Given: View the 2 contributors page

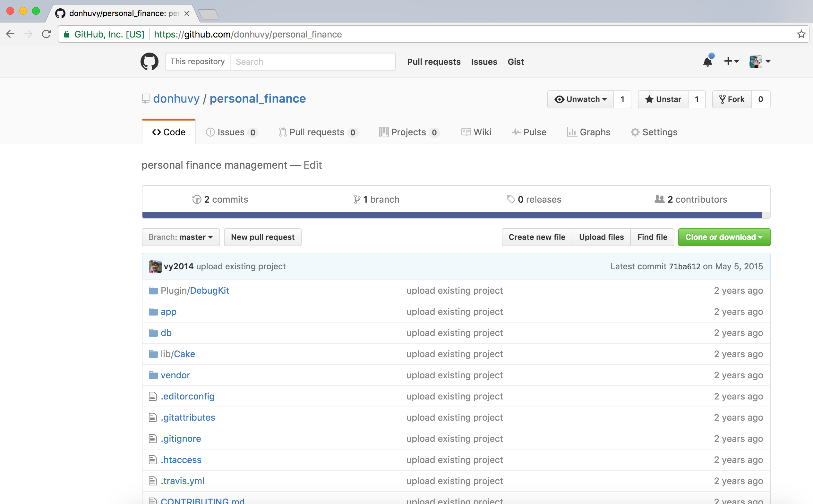Looking at the screenshot, I should pos(691,199).
